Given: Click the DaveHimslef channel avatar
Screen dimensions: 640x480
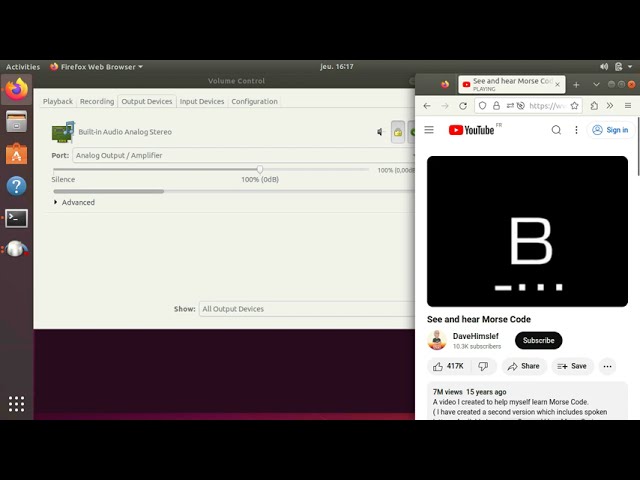Looking at the screenshot, I should pyautogui.click(x=437, y=340).
